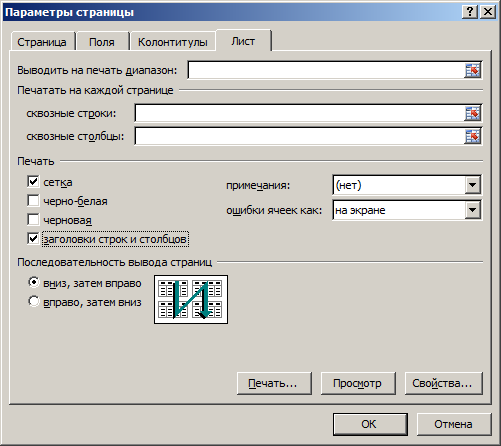Screen dimensions: 501x446
Task: Switch to the Поля tab
Action: click(x=102, y=42)
